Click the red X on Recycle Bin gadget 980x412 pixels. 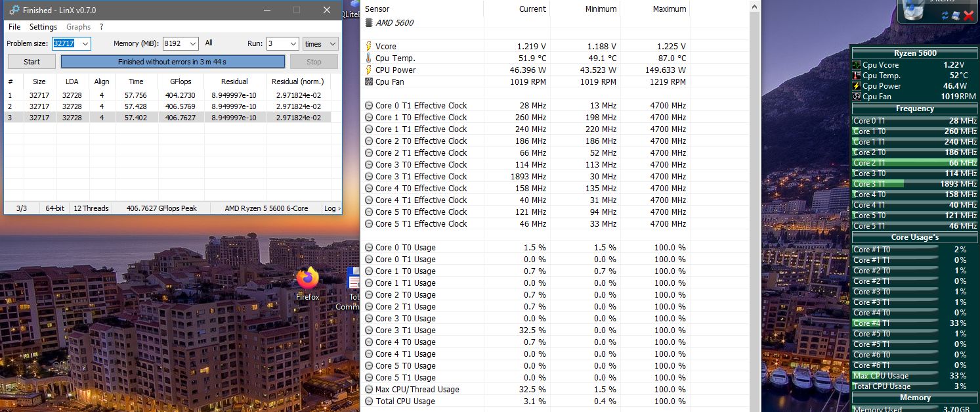click(x=968, y=15)
